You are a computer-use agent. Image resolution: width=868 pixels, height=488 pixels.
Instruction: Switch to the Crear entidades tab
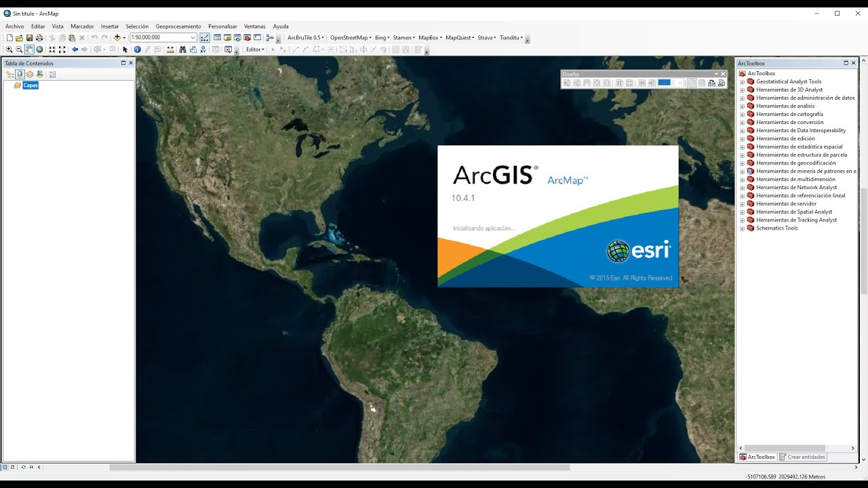pyautogui.click(x=802, y=457)
